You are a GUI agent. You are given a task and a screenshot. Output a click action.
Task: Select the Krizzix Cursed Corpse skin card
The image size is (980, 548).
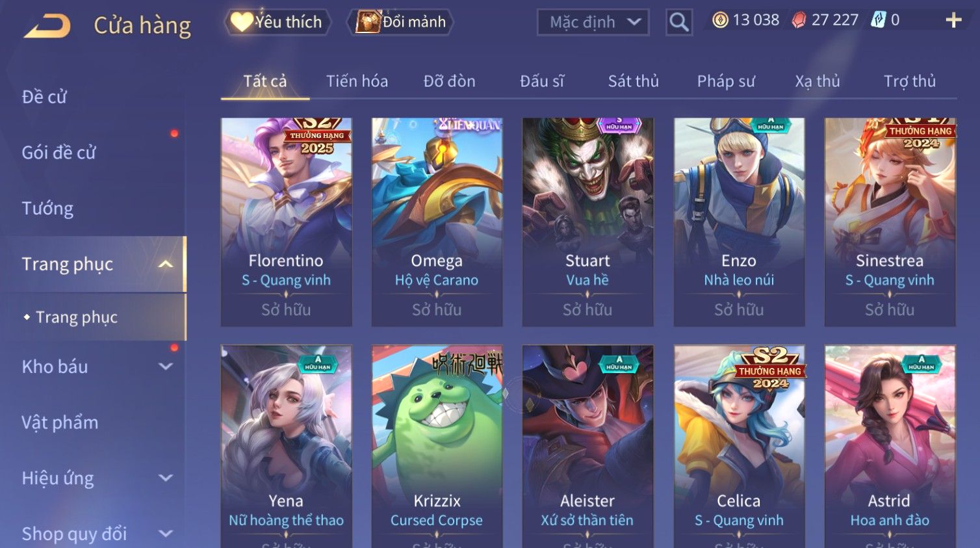pyautogui.click(x=437, y=447)
